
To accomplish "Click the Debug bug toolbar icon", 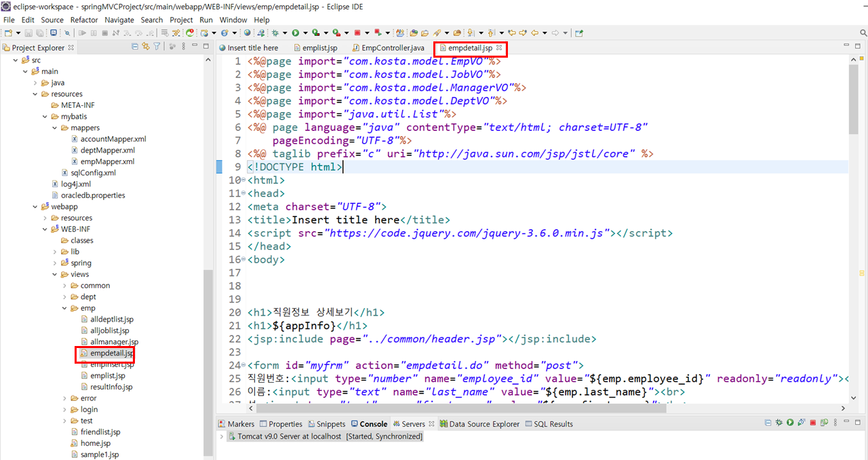I will pos(275,33).
